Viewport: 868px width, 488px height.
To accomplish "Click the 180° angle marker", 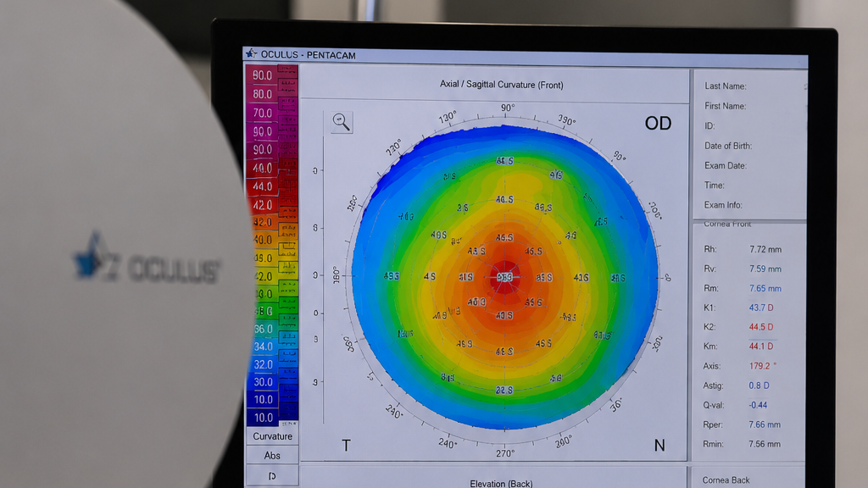I will coord(336,275).
